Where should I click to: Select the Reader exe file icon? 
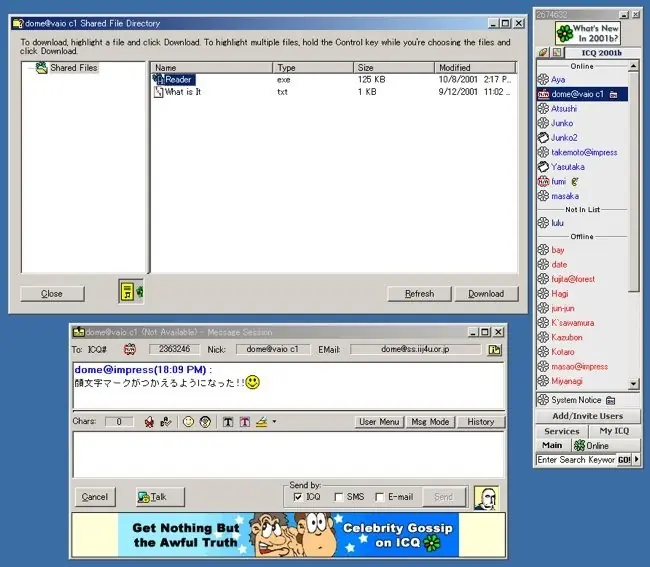pyautogui.click(x=158, y=80)
